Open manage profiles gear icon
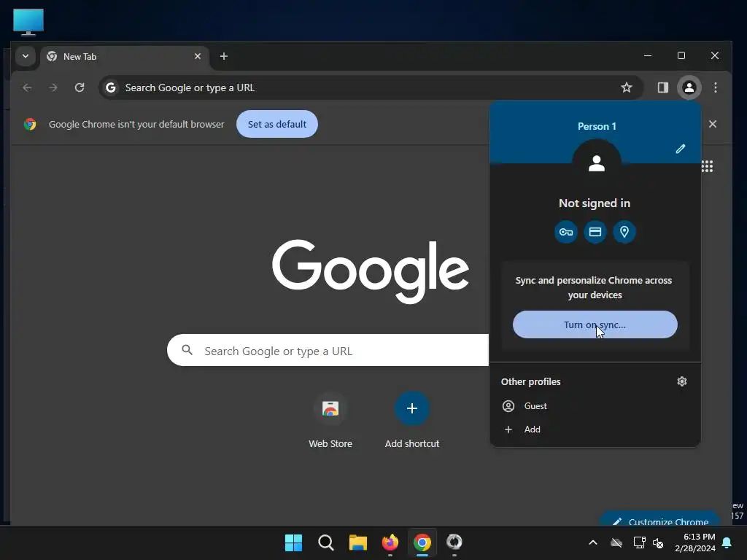The height and width of the screenshot is (560, 747). (x=682, y=381)
